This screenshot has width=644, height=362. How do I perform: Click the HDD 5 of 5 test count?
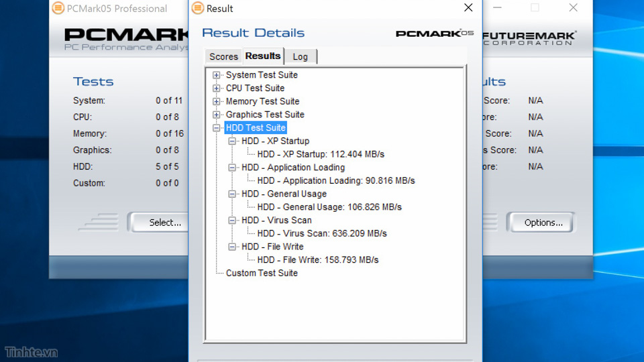(x=167, y=167)
